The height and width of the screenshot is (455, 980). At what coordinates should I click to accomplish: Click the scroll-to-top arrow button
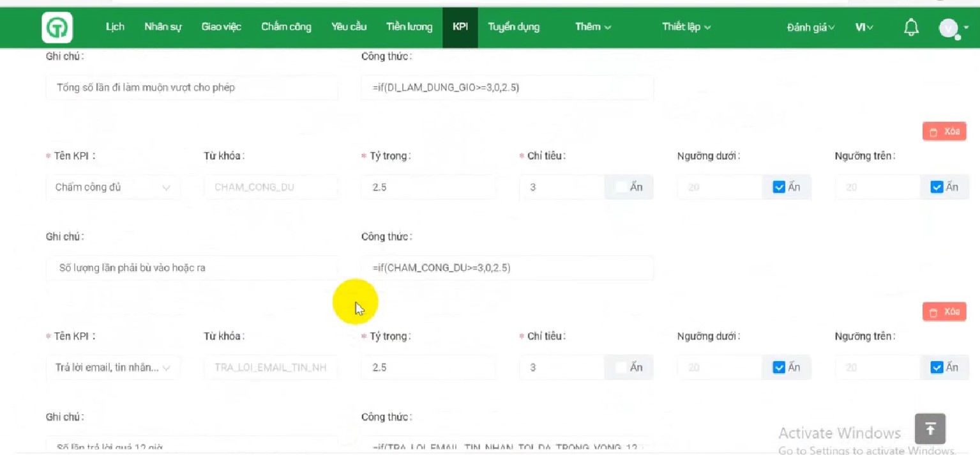click(x=930, y=429)
